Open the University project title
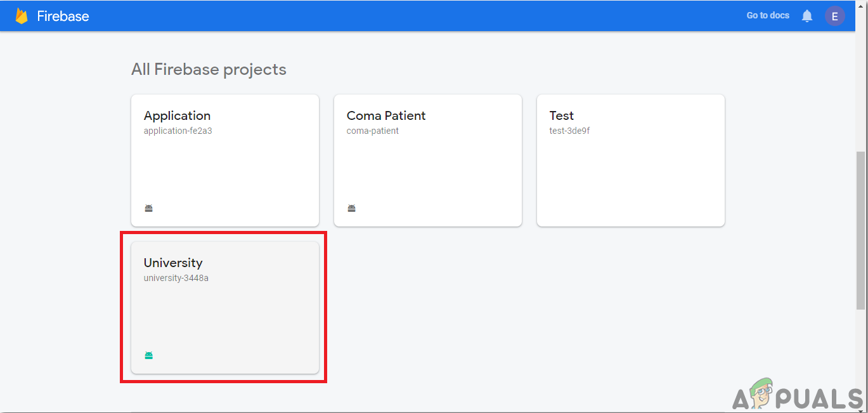The height and width of the screenshot is (413, 868). (173, 263)
